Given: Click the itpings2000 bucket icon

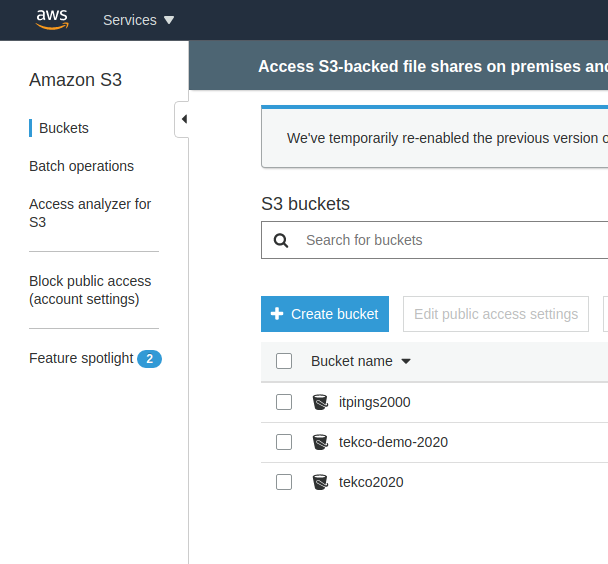Looking at the screenshot, I should coord(320,402).
